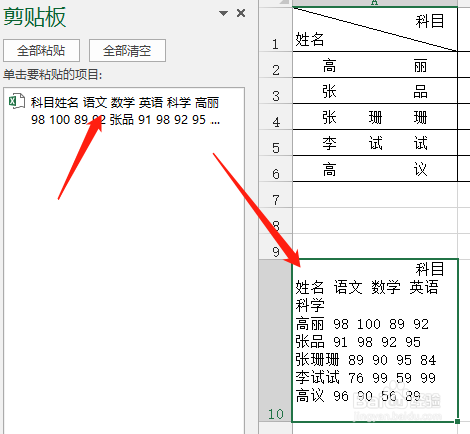The image size is (470, 434).
Task: Select row header 2
Action: (276, 65)
